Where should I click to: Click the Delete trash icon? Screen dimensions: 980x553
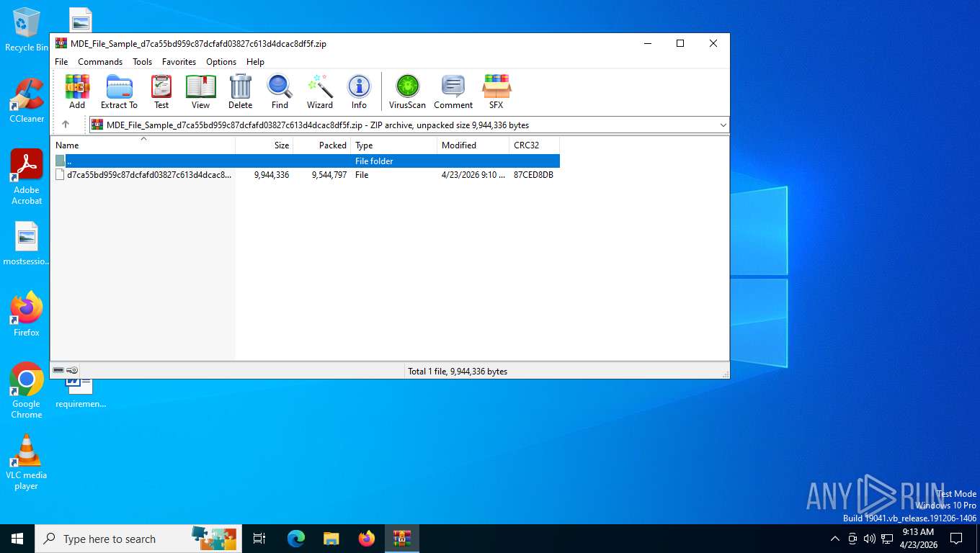coord(240,91)
